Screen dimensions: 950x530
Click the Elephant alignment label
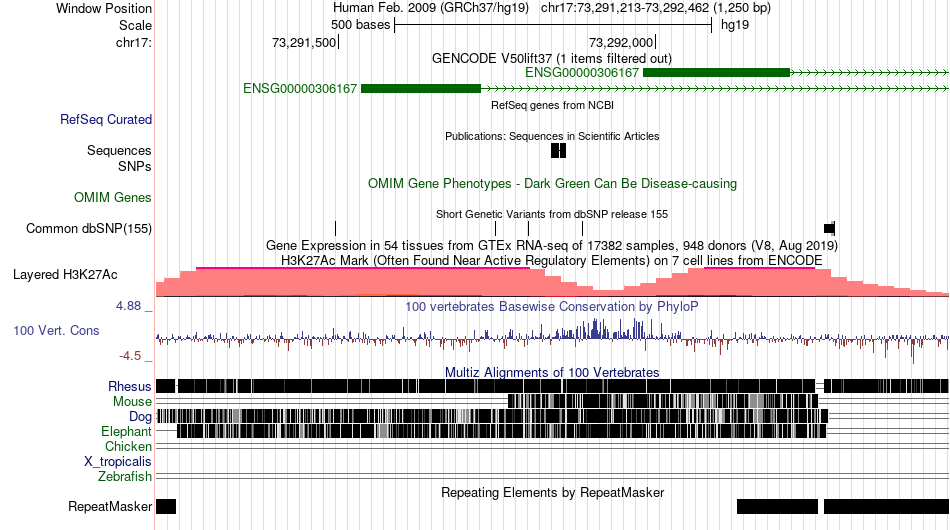(x=126, y=431)
